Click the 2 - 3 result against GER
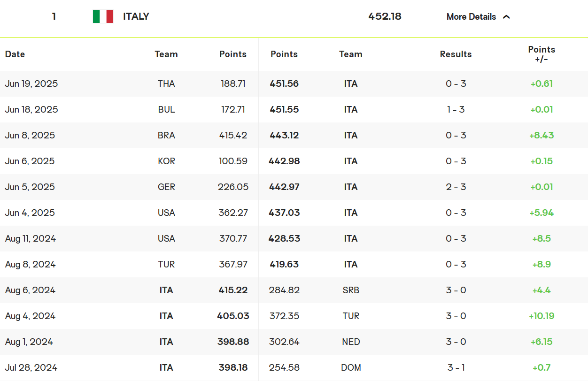 pyautogui.click(x=456, y=187)
